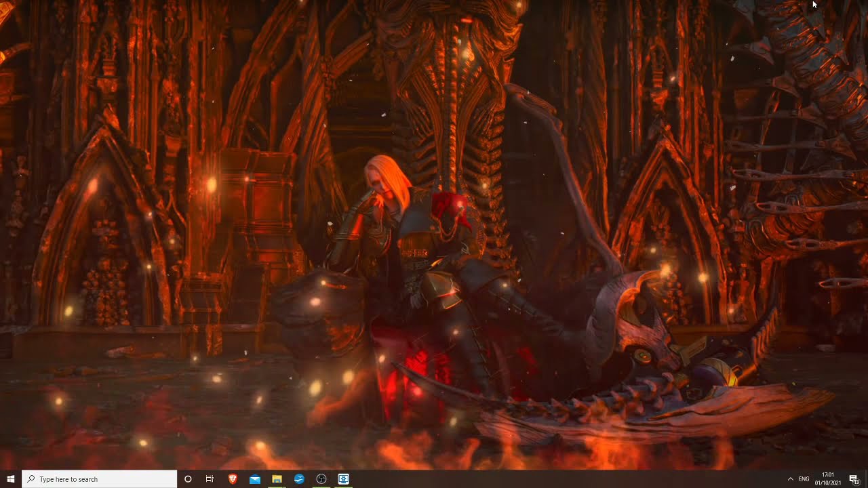Open the notification center with 13 alerts
Viewport: 868px width, 488px height.
tap(855, 479)
